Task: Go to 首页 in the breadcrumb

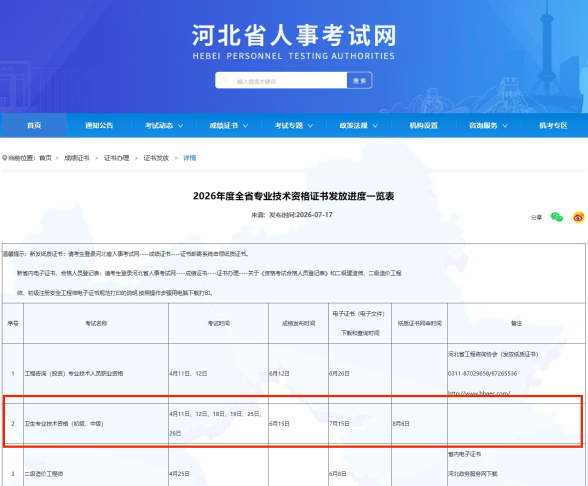Action: tap(45, 158)
